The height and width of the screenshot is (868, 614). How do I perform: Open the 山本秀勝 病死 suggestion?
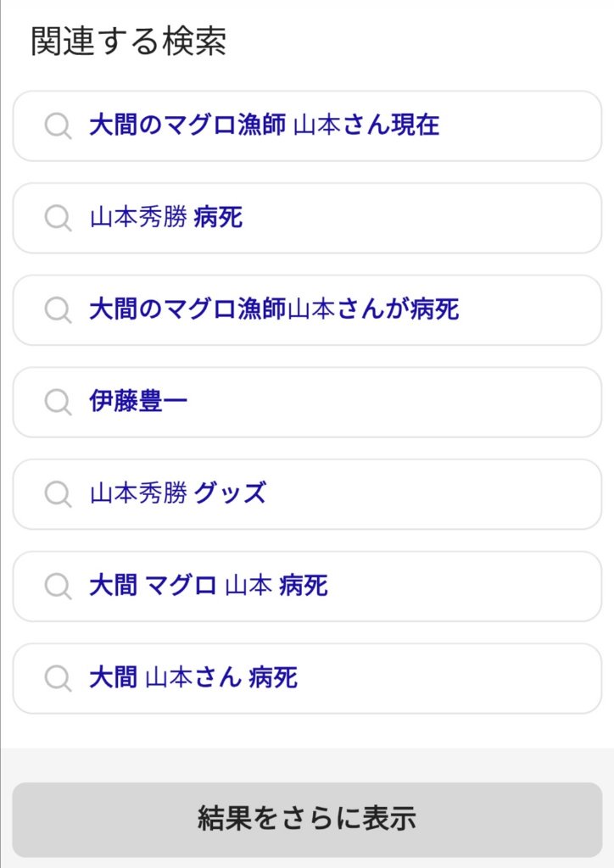166,219
